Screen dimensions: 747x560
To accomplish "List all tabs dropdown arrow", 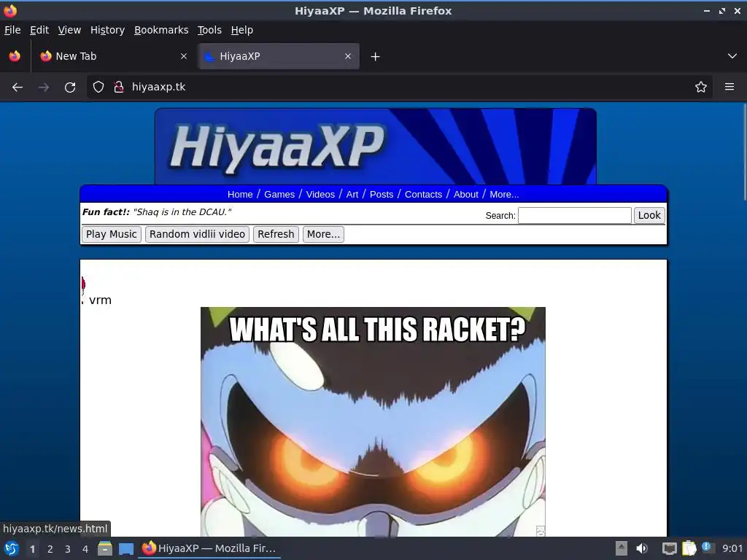I will [x=732, y=56].
